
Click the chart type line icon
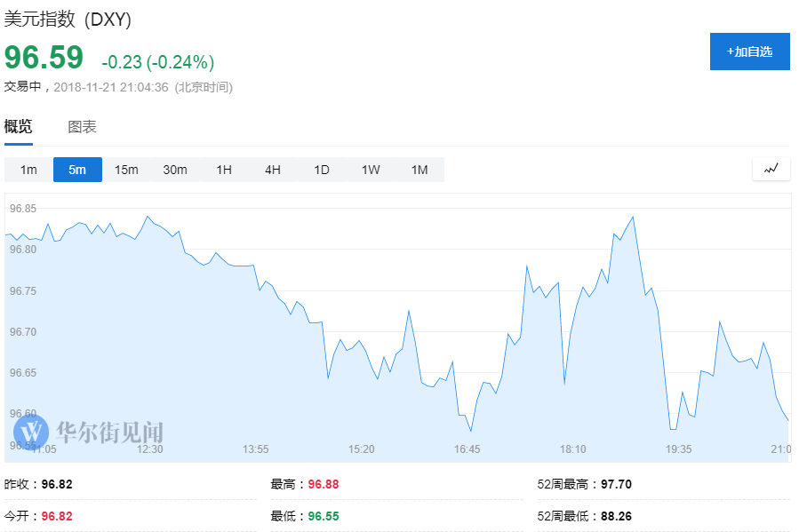pyautogui.click(x=771, y=169)
